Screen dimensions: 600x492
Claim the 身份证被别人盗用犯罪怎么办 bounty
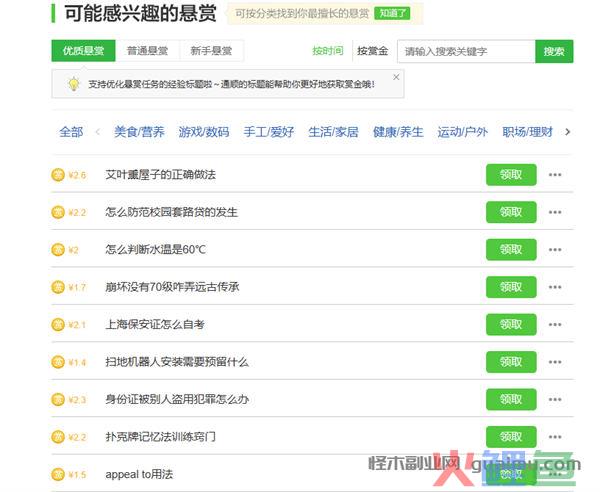(x=511, y=399)
